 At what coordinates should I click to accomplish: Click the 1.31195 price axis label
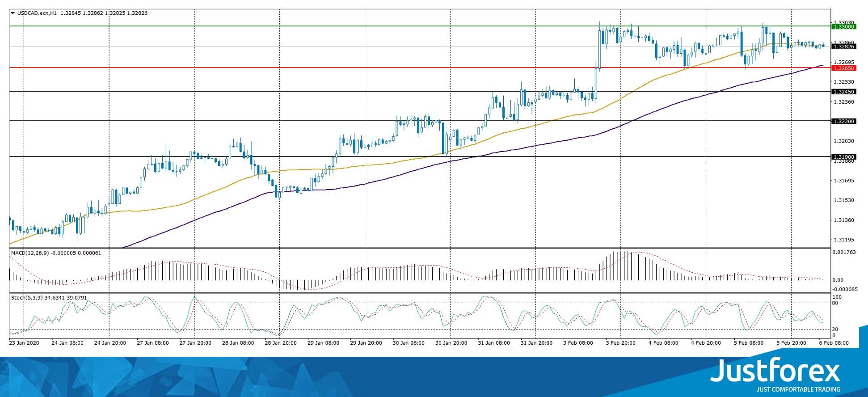click(x=844, y=240)
